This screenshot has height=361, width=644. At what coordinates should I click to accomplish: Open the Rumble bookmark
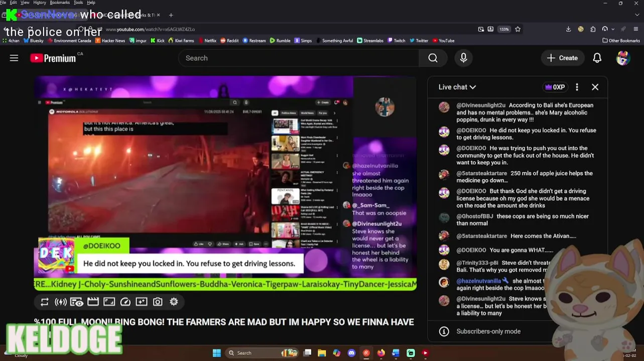[280, 41]
